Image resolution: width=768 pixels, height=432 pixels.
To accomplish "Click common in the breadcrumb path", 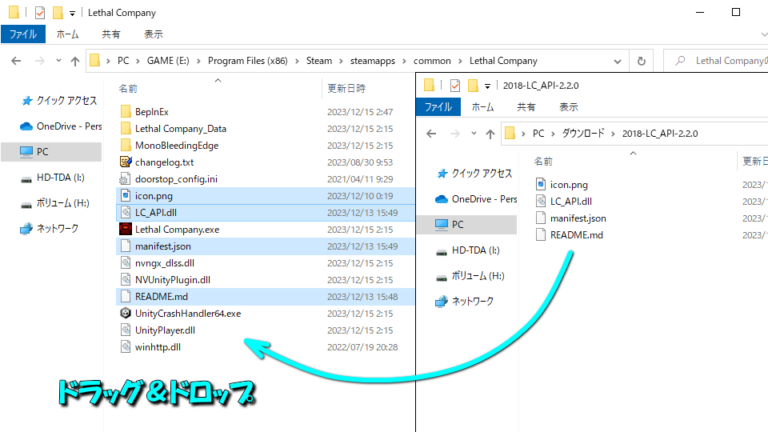I will [x=432, y=61].
